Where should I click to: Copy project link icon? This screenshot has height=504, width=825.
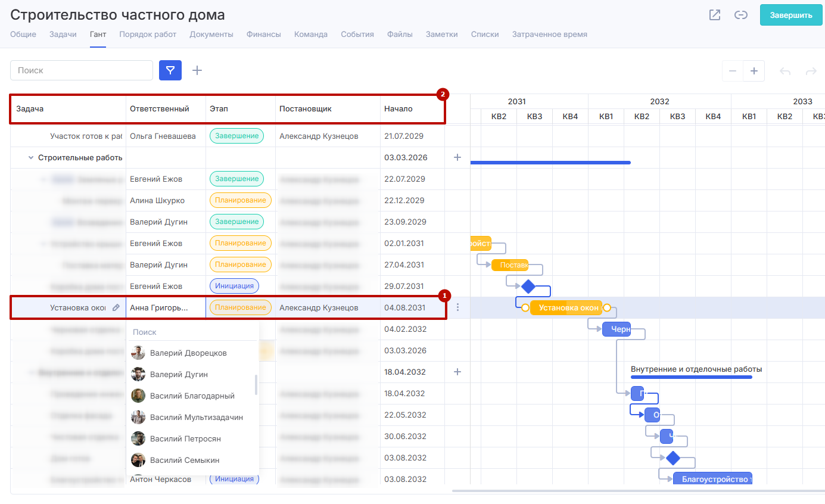[x=741, y=15]
